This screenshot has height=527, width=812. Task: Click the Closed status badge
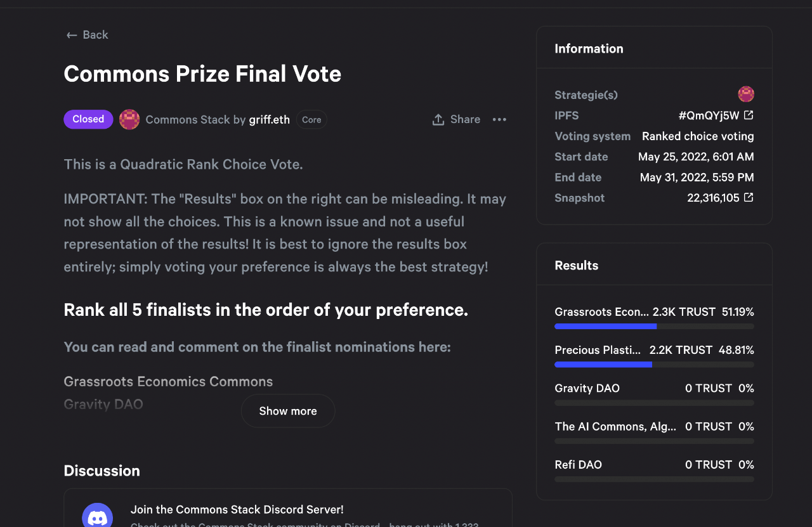[88, 119]
